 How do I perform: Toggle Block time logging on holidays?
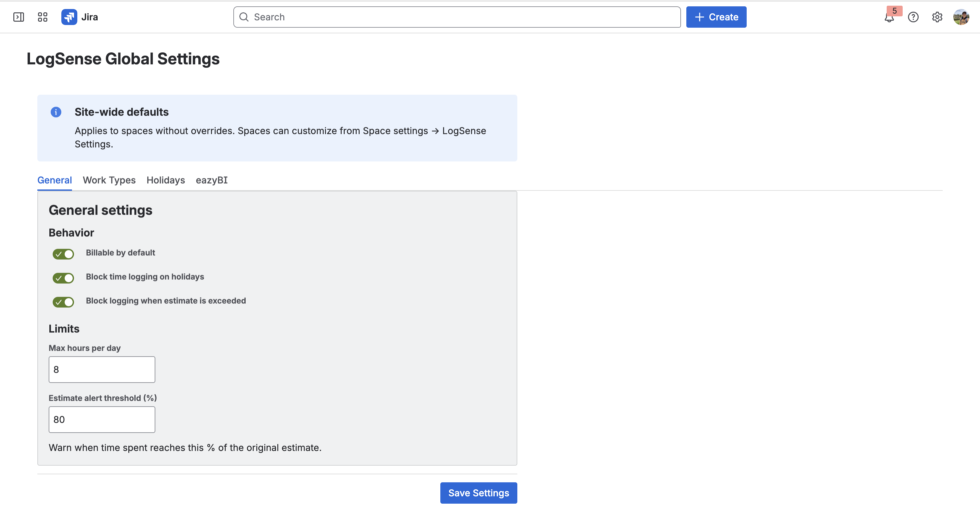[x=63, y=278]
